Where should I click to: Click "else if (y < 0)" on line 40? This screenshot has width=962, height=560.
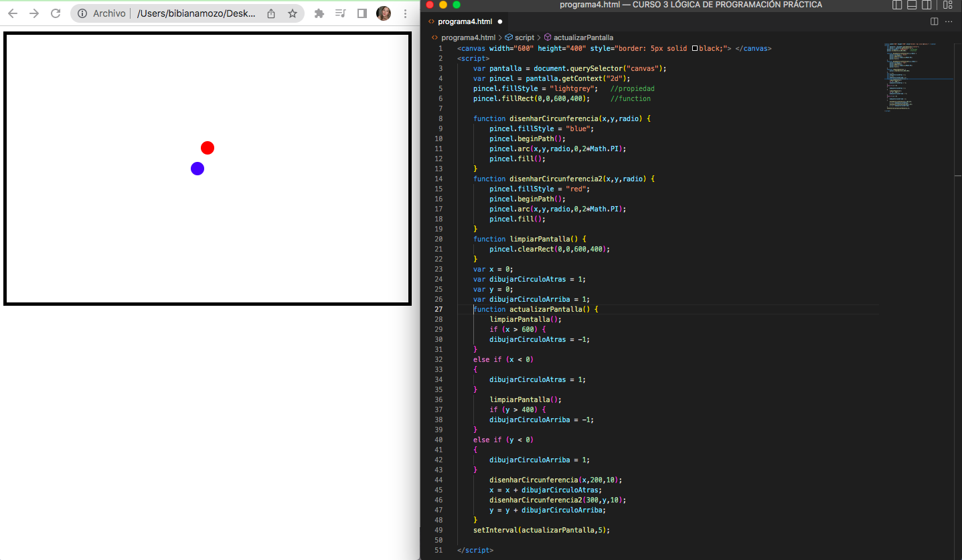503,440
